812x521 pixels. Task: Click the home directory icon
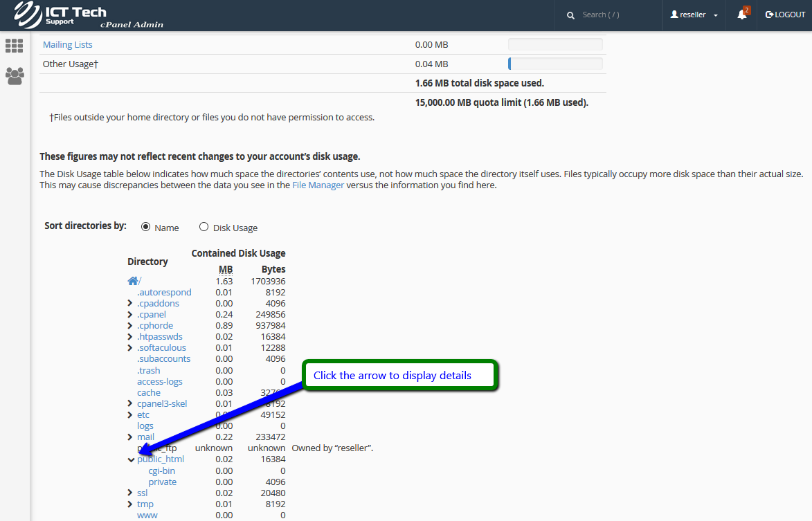pos(133,281)
